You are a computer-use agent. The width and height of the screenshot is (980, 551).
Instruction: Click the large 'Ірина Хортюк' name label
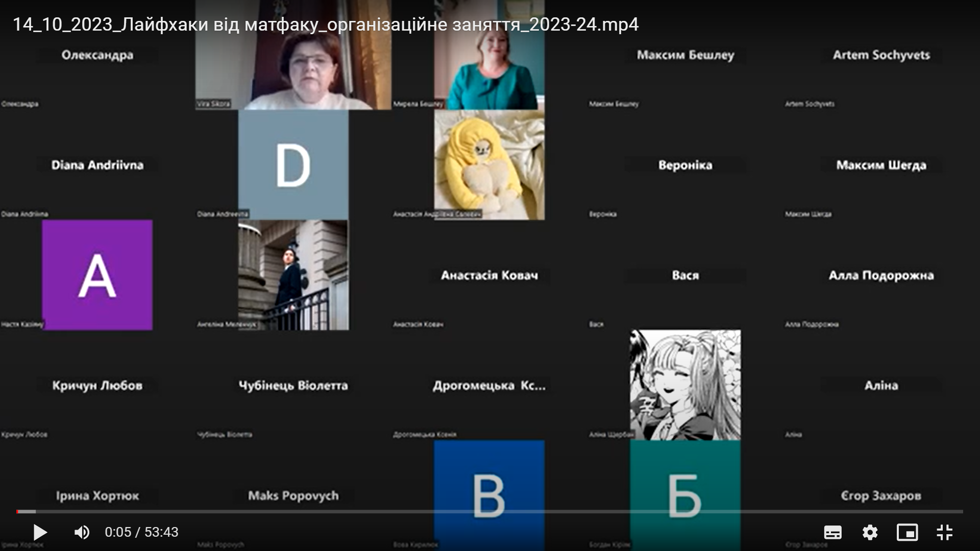point(97,496)
